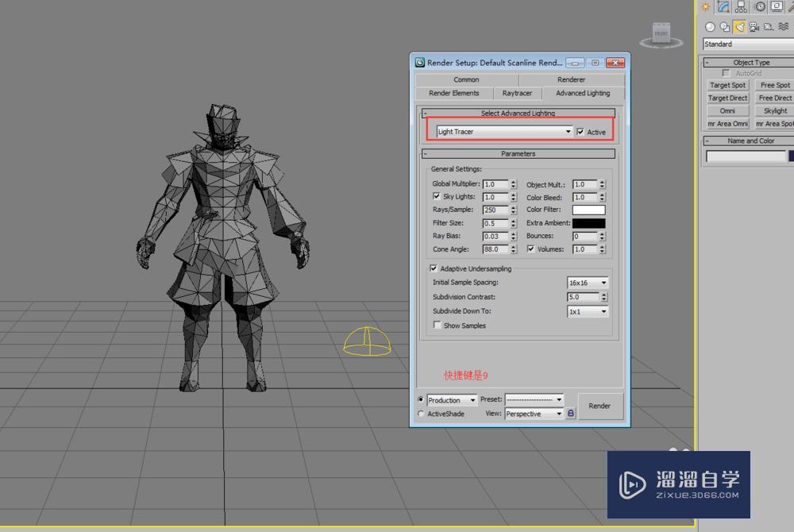Click the Target Spot button
The height and width of the screenshot is (532, 794).
727,85
